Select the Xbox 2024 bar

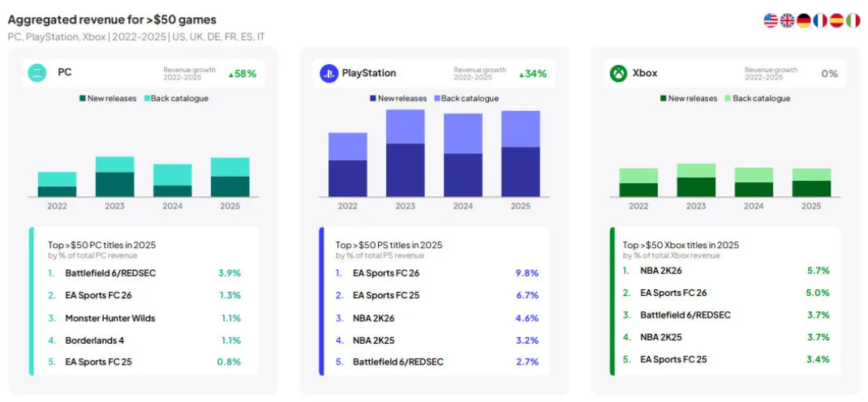pyautogui.click(x=754, y=182)
